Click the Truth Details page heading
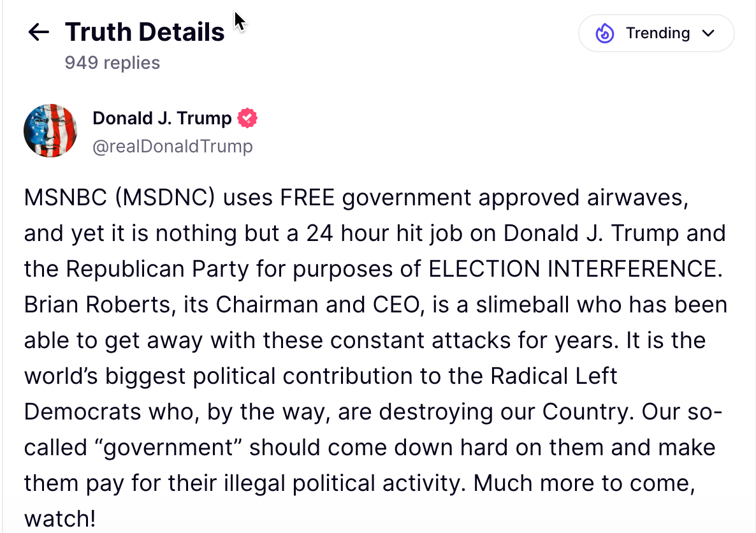The image size is (756, 533). pos(145,32)
